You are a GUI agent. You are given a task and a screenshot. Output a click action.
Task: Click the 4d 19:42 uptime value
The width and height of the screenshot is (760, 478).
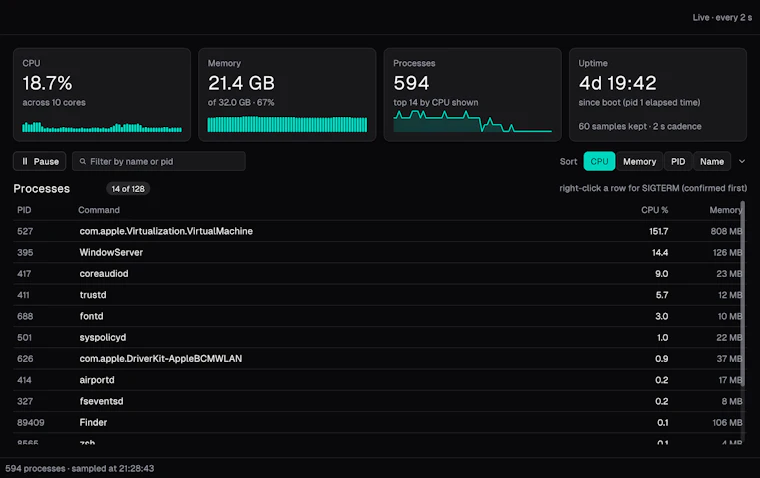(617, 83)
